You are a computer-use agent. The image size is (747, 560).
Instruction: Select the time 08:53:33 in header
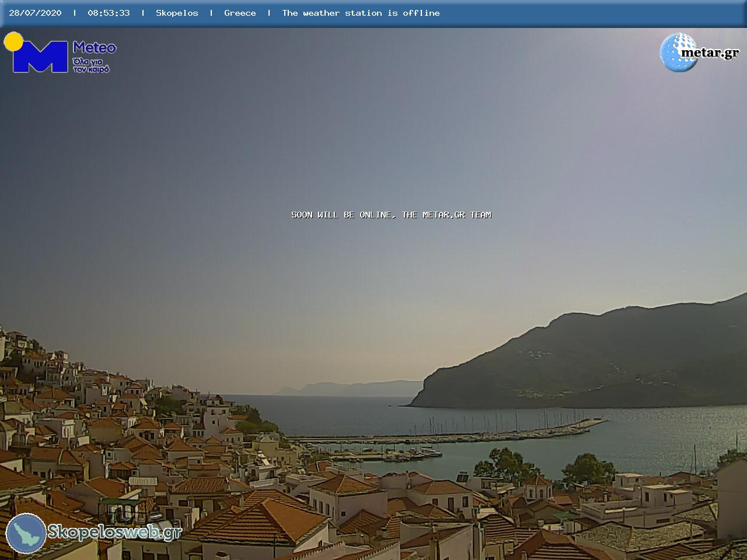coord(109,13)
